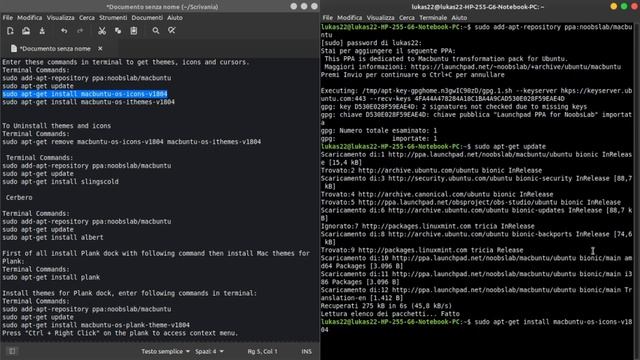The image size is (640, 360).
Task: Click the 'sudo apt-get remove macbuntu-os-icons-v1804' line
Action: pos(131,142)
